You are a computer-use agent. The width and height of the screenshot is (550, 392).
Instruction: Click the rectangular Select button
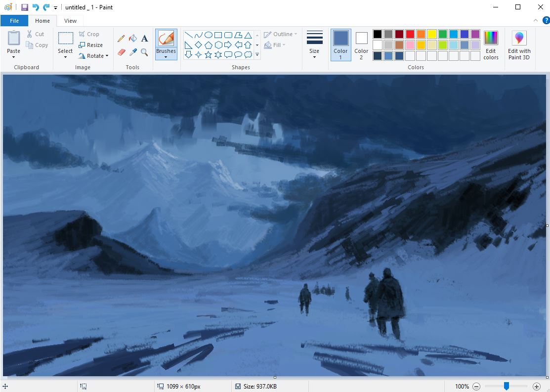coord(66,38)
